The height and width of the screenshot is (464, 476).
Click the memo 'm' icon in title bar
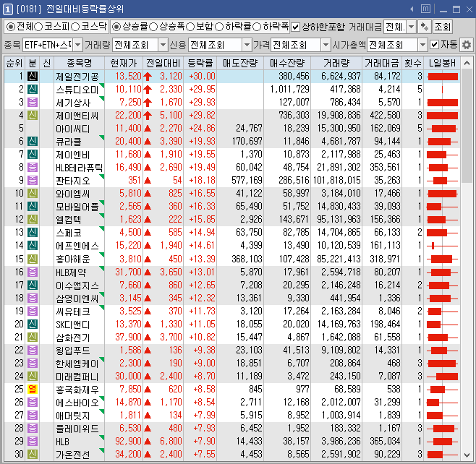point(425,9)
